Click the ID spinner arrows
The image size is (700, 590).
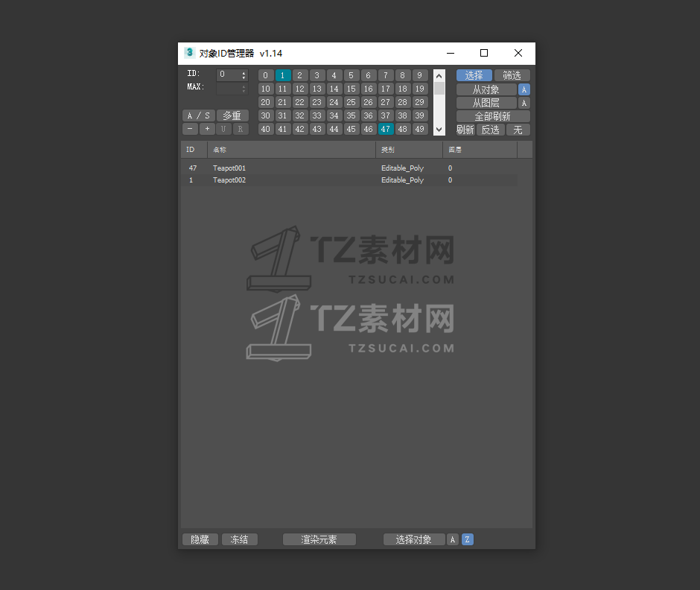pyautogui.click(x=244, y=75)
